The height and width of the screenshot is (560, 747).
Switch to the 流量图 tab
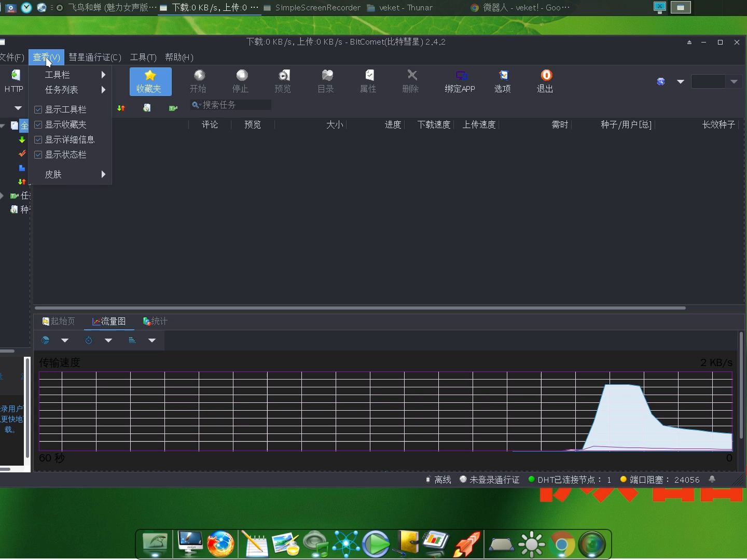click(109, 321)
